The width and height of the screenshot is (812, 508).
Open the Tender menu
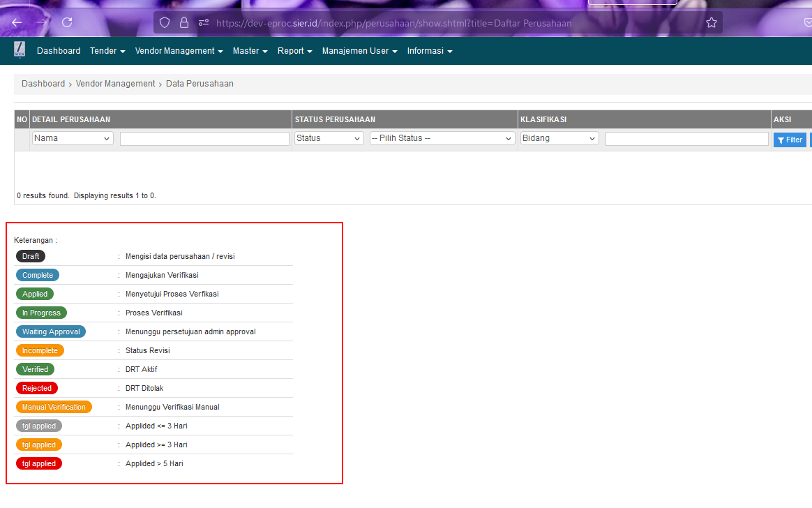[107, 51]
